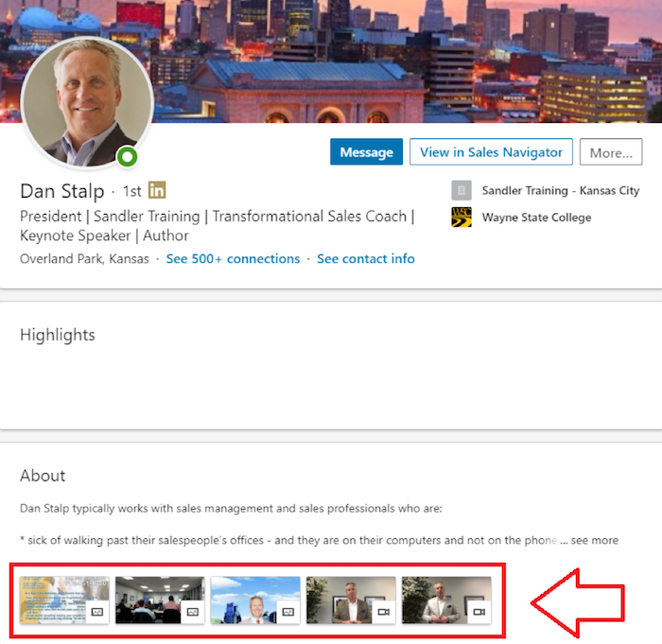The width and height of the screenshot is (662, 644).
Task: Click image icon on meeting room thumbnail
Action: [193, 612]
